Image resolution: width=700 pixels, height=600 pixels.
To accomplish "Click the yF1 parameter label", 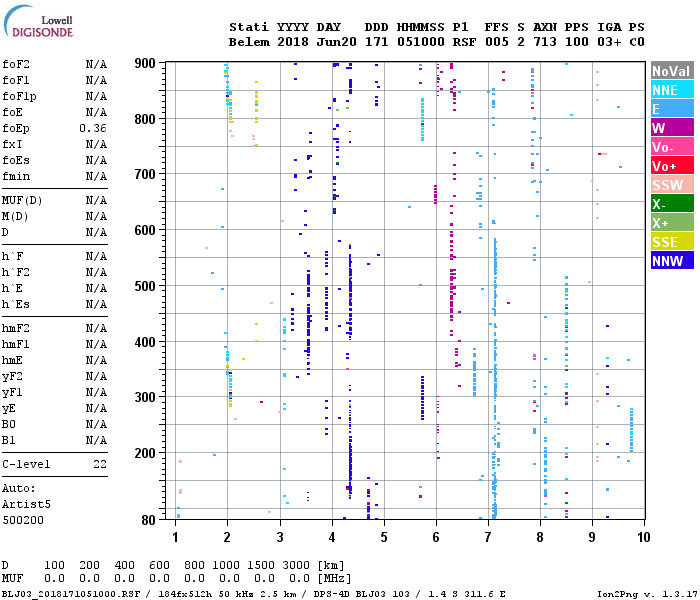I will click(12, 392).
